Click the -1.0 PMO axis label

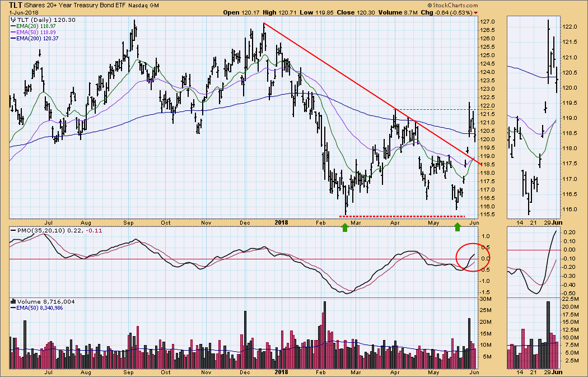(485, 281)
